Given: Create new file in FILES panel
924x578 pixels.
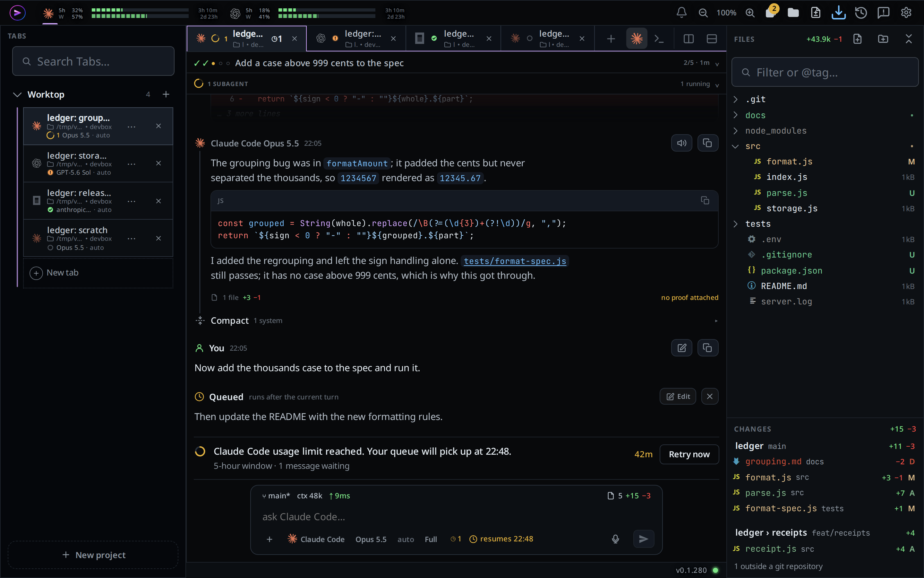Looking at the screenshot, I should (x=858, y=39).
